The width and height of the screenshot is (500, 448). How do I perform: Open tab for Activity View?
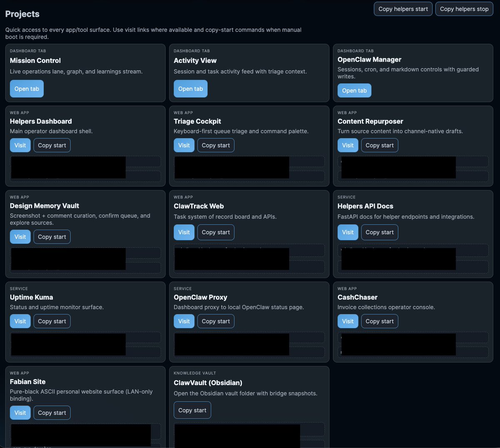coord(190,89)
